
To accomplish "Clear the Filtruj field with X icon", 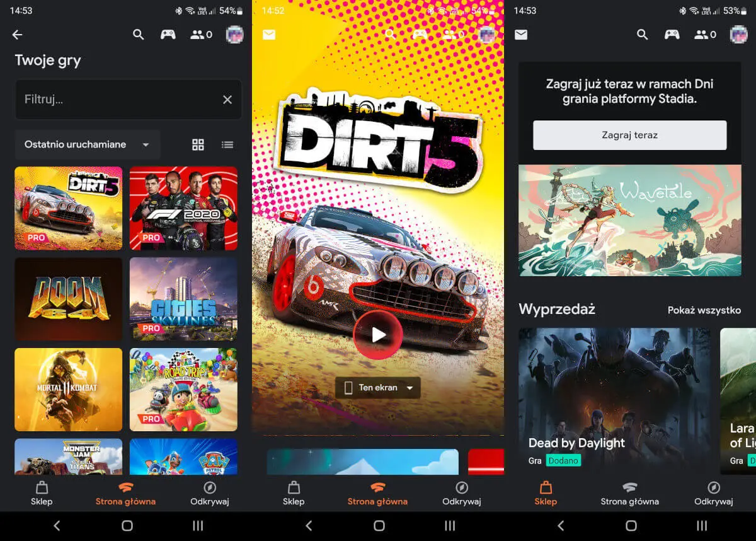I will click(x=227, y=100).
